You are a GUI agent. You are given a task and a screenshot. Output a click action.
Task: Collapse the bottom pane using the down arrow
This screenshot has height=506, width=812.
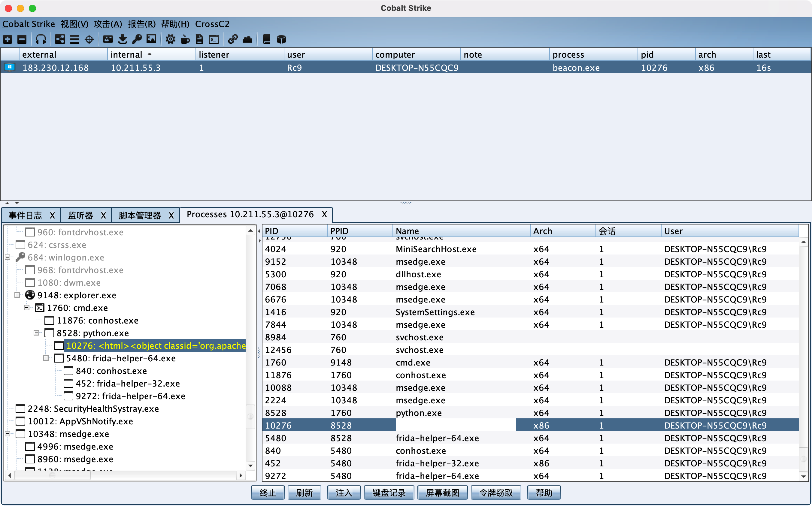[17, 203]
